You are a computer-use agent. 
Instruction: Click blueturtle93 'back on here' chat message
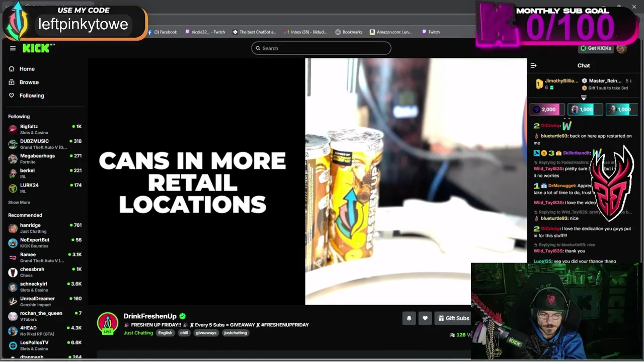583,139
